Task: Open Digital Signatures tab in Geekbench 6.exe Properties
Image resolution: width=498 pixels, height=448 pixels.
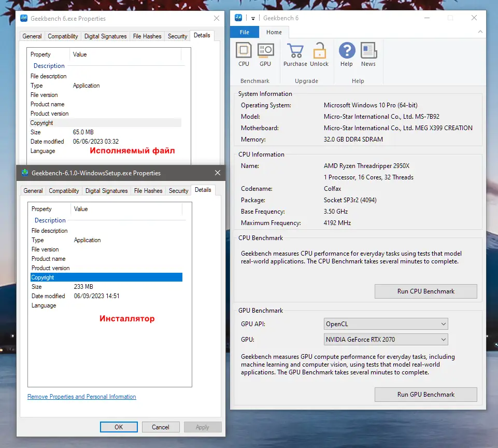Action: pyautogui.click(x=105, y=36)
